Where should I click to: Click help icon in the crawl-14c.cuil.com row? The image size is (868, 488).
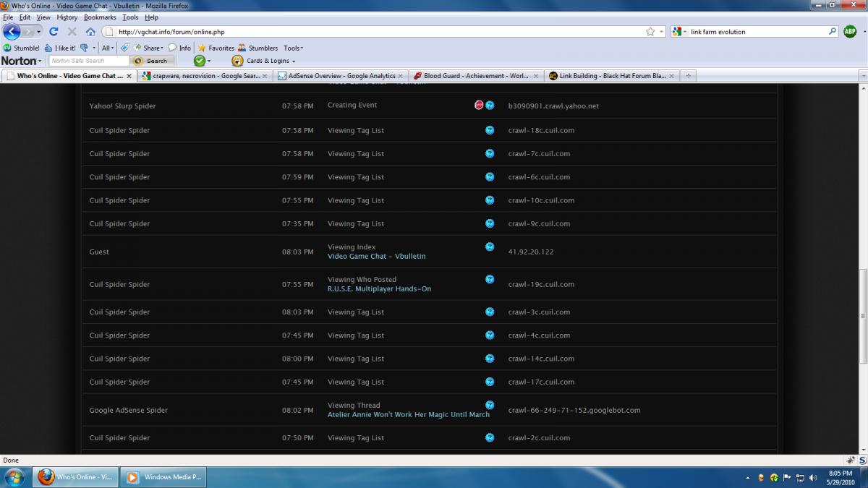click(490, 359)
